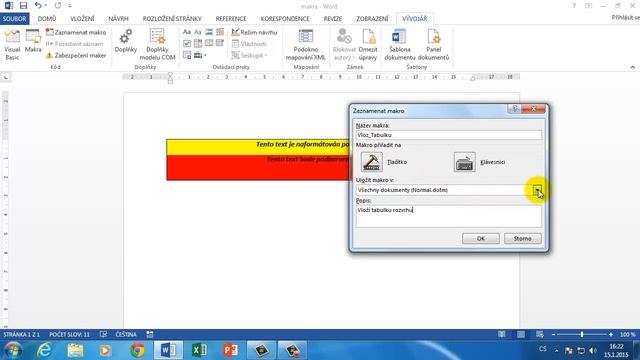The height and width of the screenshot is (360, 640).
Task: Click ČEŠTINA language indicator
Action: [126, 334]
